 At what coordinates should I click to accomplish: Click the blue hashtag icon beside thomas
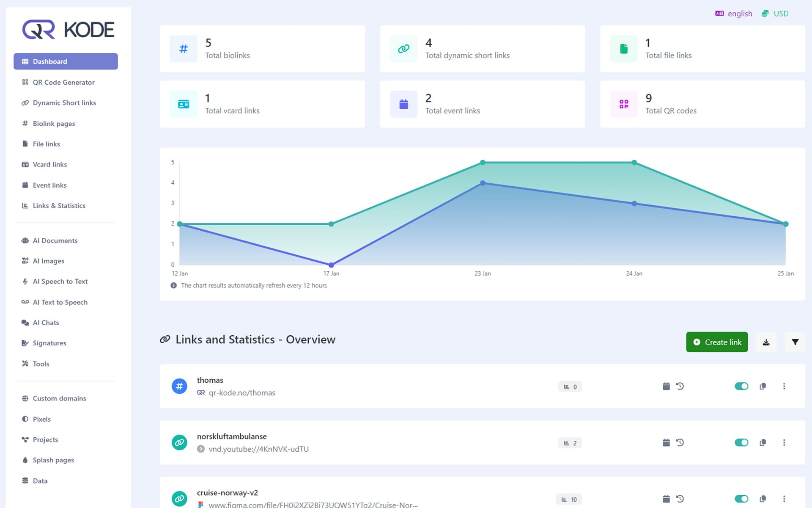tap(179, 386)
